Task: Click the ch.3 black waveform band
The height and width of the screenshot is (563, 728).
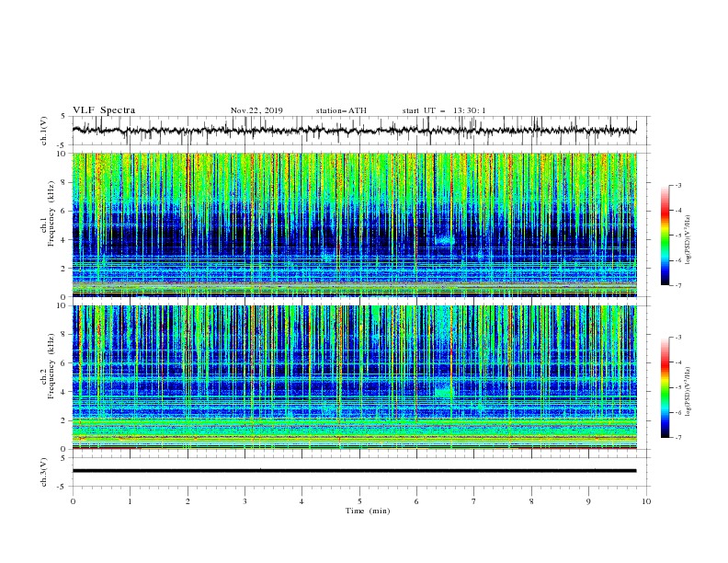Action: 354,471
